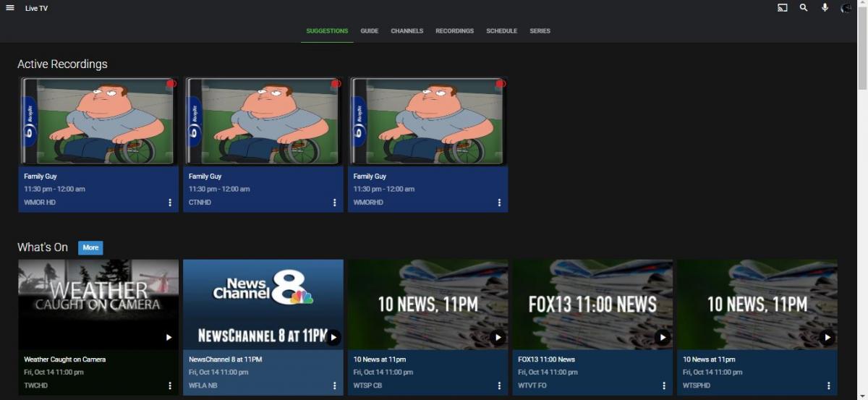Click the Active Recordings heading
The height and width of the screenshot is (400, 868).
pyautogui.click(x=62, y=64)
